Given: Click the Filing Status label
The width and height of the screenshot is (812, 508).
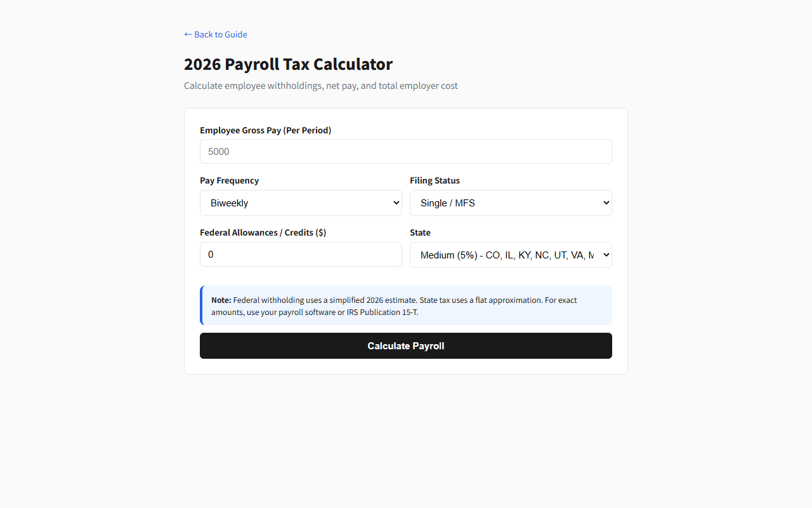Looking at the screenshot, I should (x=435, y=180).
